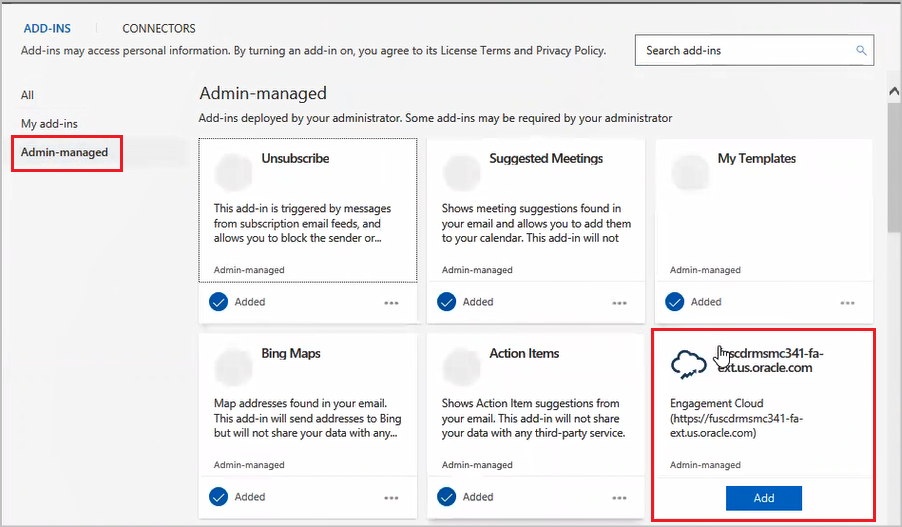Click the Suggested Meetings description text
Viewport: 902px width, 527px height.
pyautogui.click(x=536, y=223)
